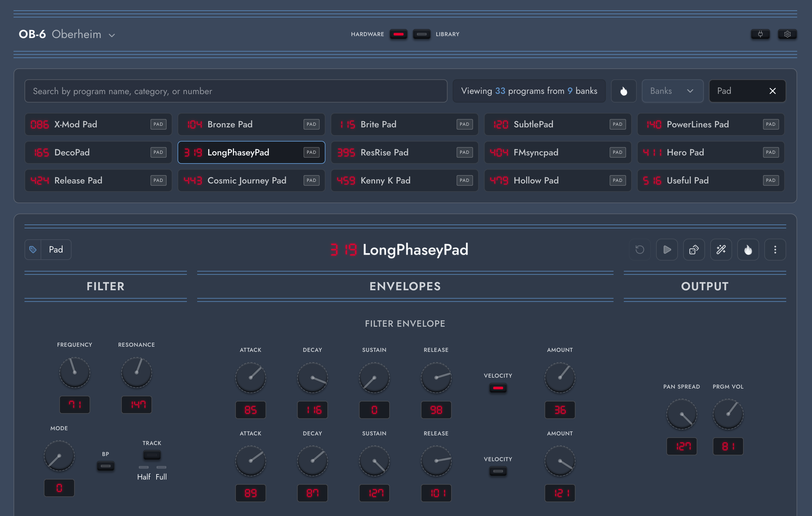Select program 140 PowerLines Pad

pyautogui.click(x=711, y=124)
